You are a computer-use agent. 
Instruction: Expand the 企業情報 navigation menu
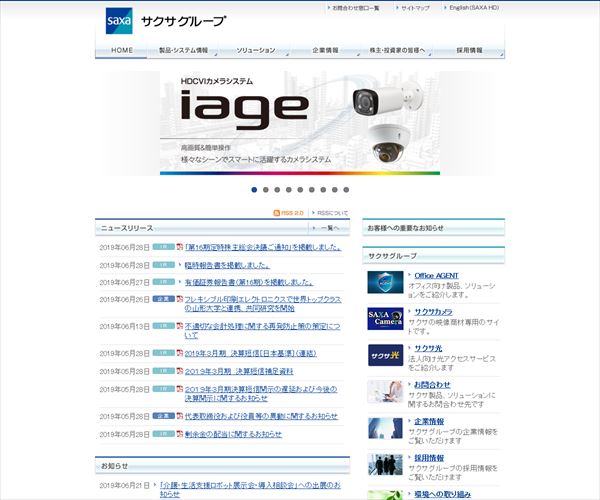[x=327, y=50]
